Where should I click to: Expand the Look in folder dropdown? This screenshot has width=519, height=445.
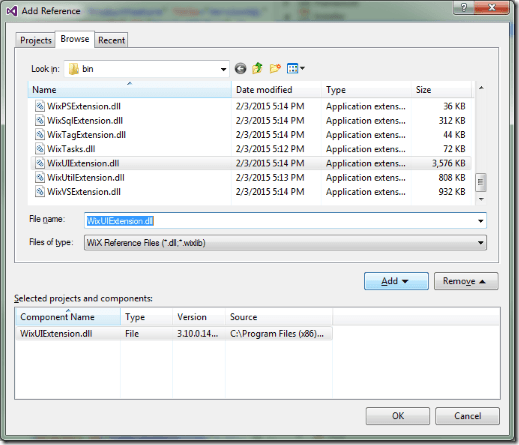(223, 69)
